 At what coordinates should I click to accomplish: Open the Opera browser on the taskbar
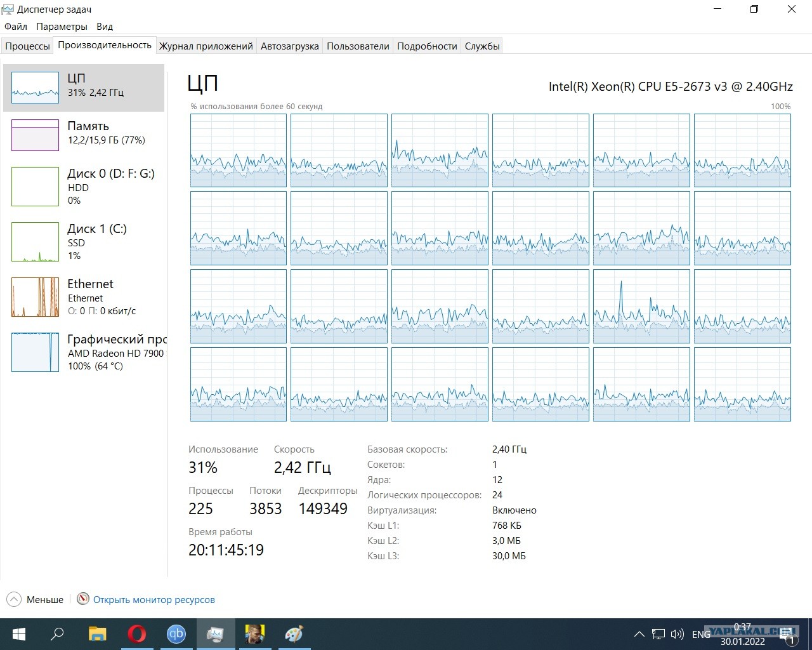[136, 634]
